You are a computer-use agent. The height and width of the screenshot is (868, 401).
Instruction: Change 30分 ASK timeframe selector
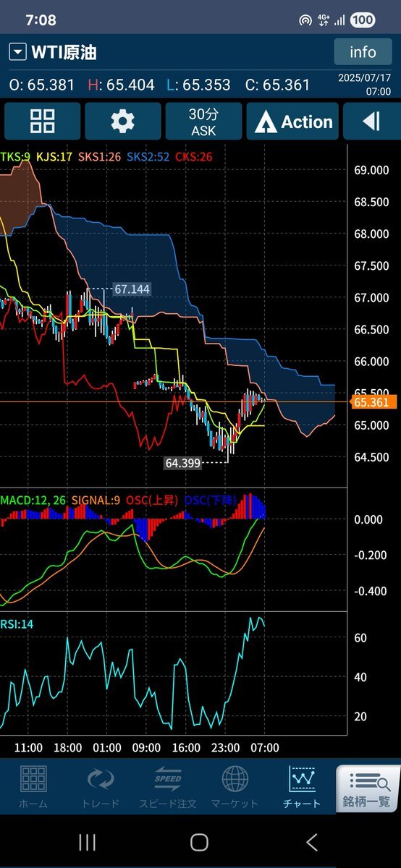point(203,122)
